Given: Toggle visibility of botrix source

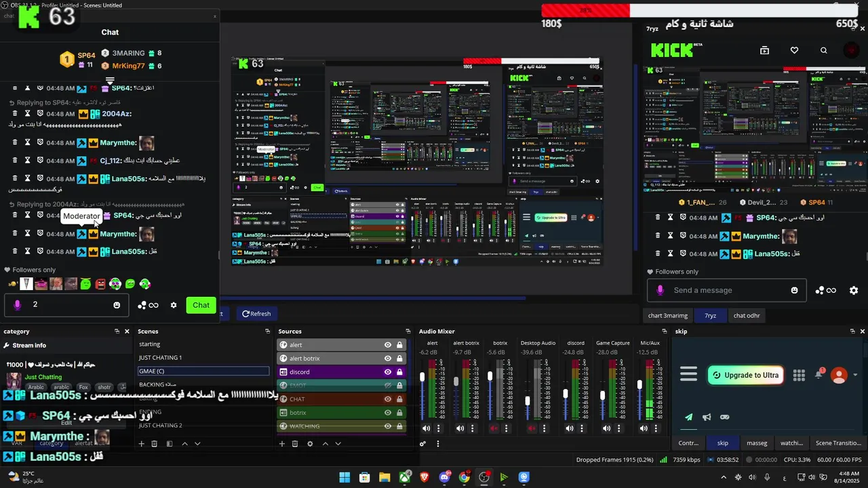Looking at the screenshot, I should point(388,413).
